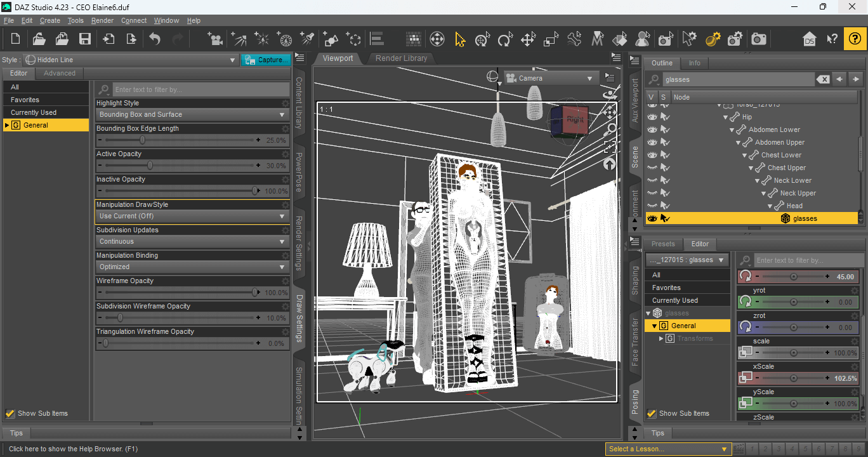Click the Render camera icon

point(758,39)
